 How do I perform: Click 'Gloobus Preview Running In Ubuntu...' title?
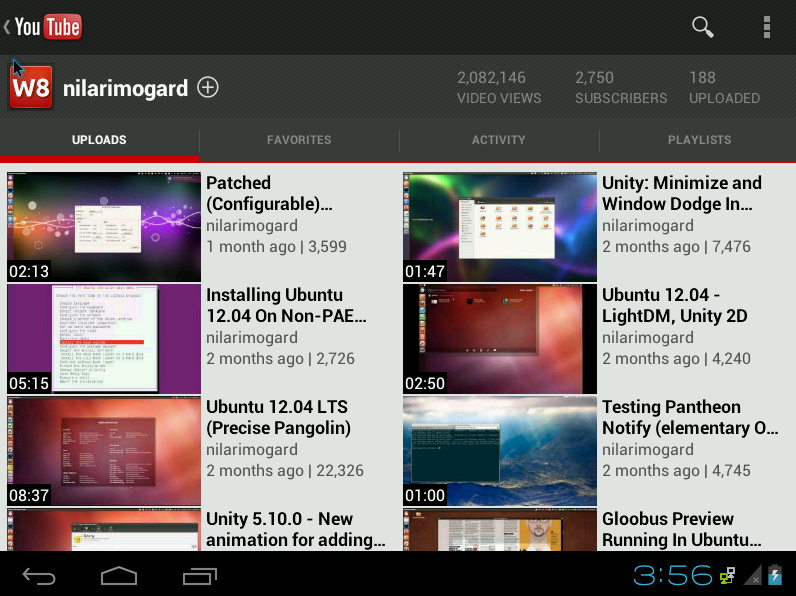tap(682, 529)
